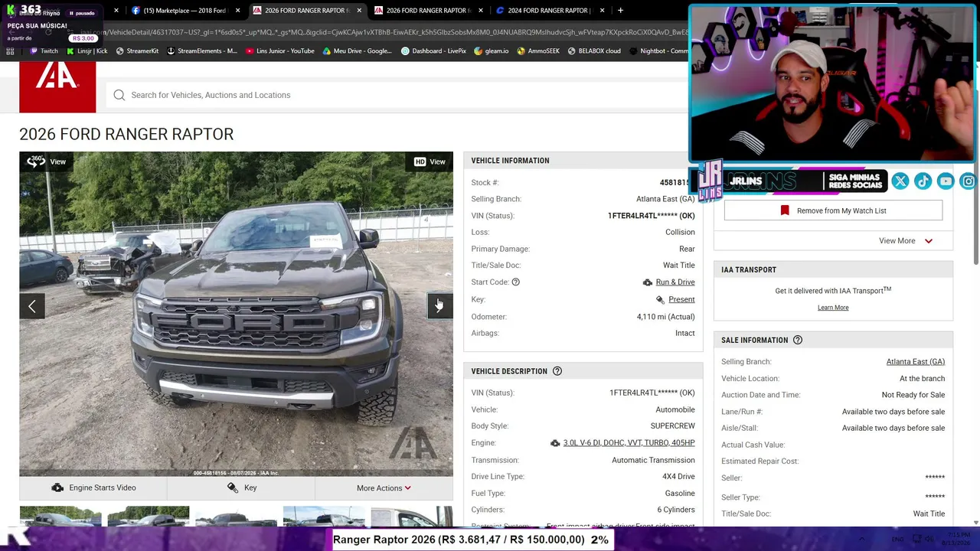The height and width of the screenshot is (551, 980).
Task: Open the StreamElements bookmark
Action: pos(202,51)
